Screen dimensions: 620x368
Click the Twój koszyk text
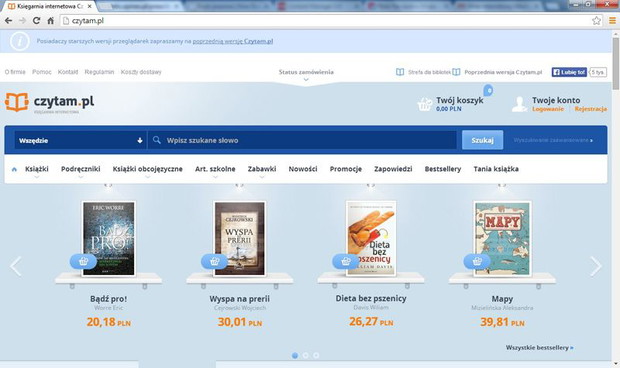(x=460, y=100)
